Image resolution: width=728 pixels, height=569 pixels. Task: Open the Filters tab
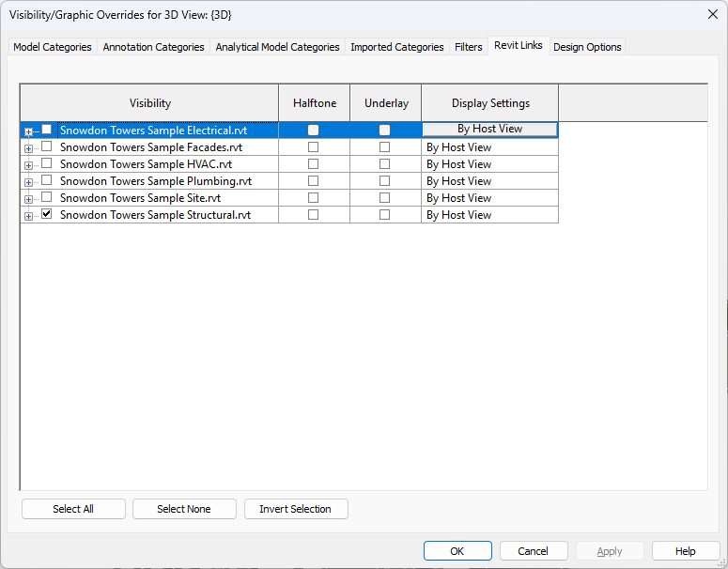468,47
